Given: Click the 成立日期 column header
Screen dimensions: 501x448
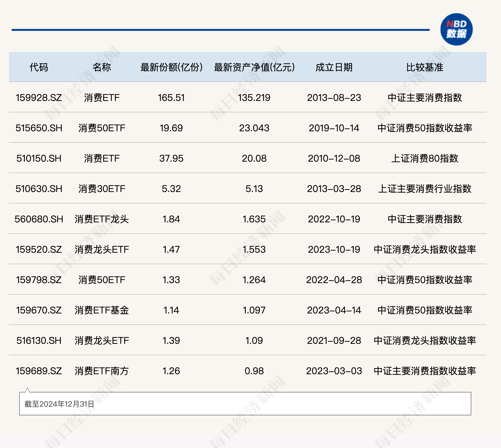Looking at the screenshot, I should click(334, 67).
